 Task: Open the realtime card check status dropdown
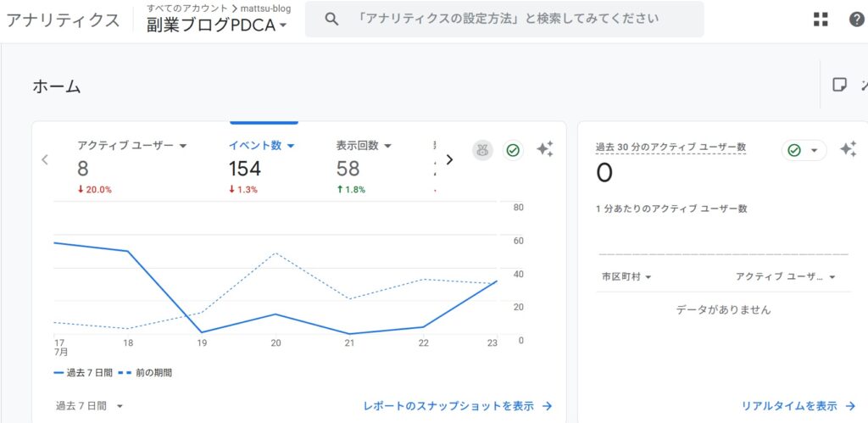[x=804, y=150]
